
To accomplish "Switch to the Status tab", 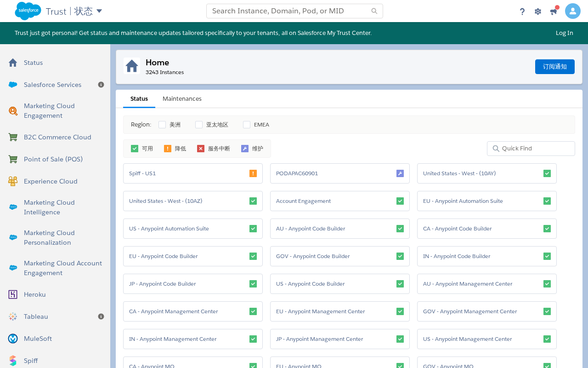I will coord(139,99).
